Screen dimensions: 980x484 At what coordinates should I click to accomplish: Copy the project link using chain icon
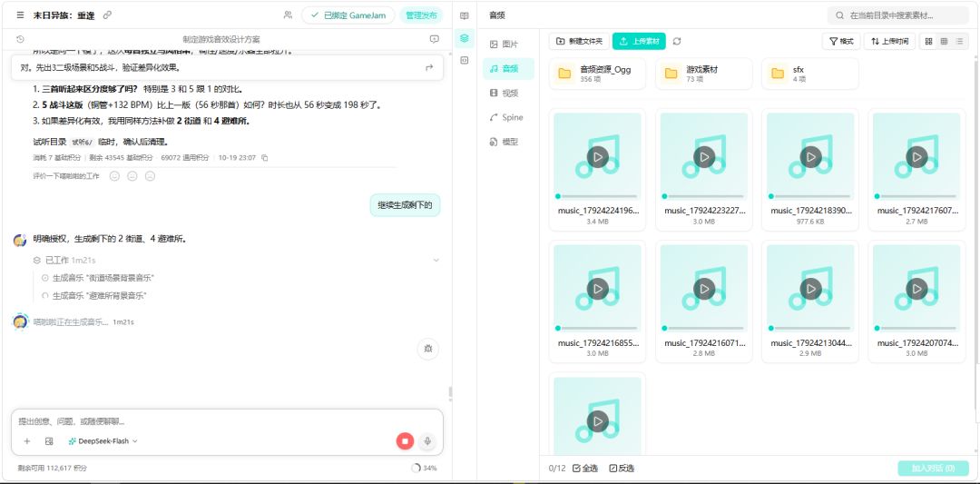[x=107, y=15]
